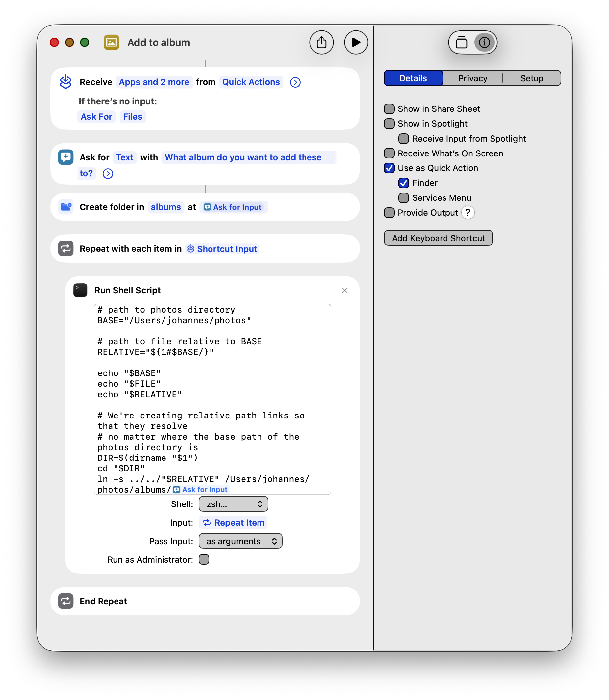Switch to the Setup tab
The height and width of the screenshot is (700, 609).
pyautogui.click(x=532, y=78)
